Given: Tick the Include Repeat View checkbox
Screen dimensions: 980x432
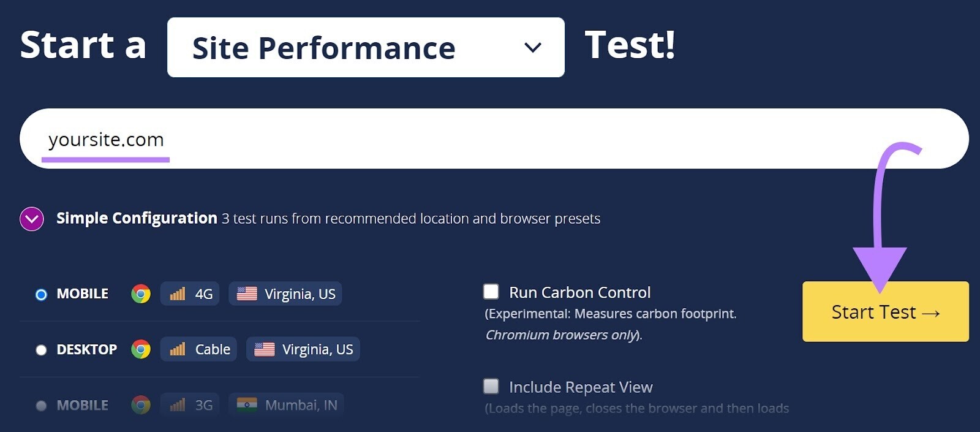Looking at the screenshot, I should pos(491,386).
